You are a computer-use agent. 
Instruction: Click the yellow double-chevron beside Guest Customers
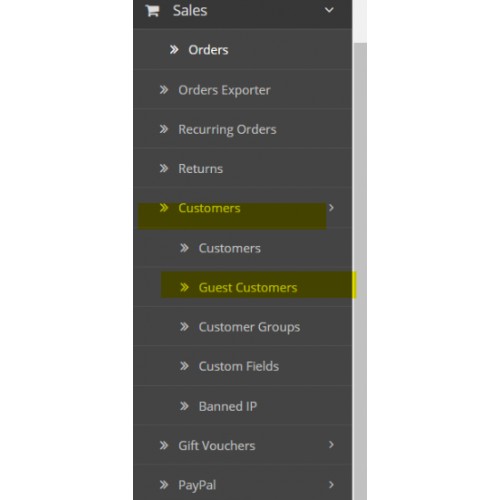184,287
